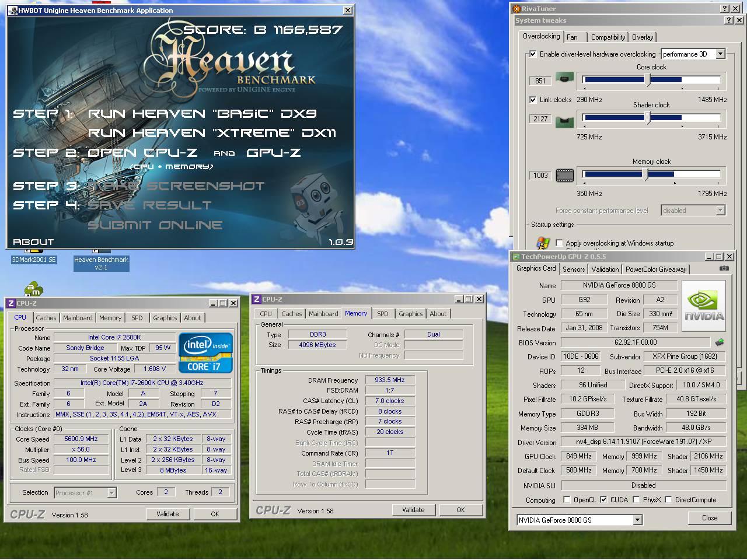
Task: Click the CPU-Z processor window title icon
Action: pyautogui.click(x=11, y=303)
